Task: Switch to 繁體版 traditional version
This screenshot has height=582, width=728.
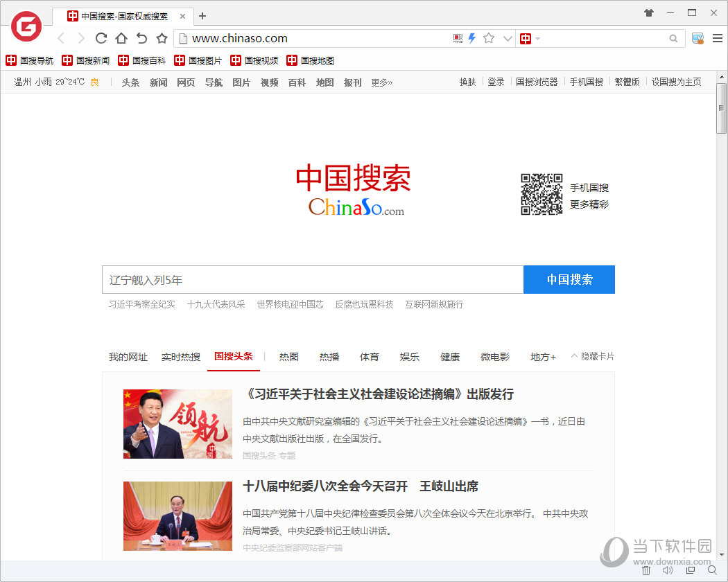Action: coord(627,82)
